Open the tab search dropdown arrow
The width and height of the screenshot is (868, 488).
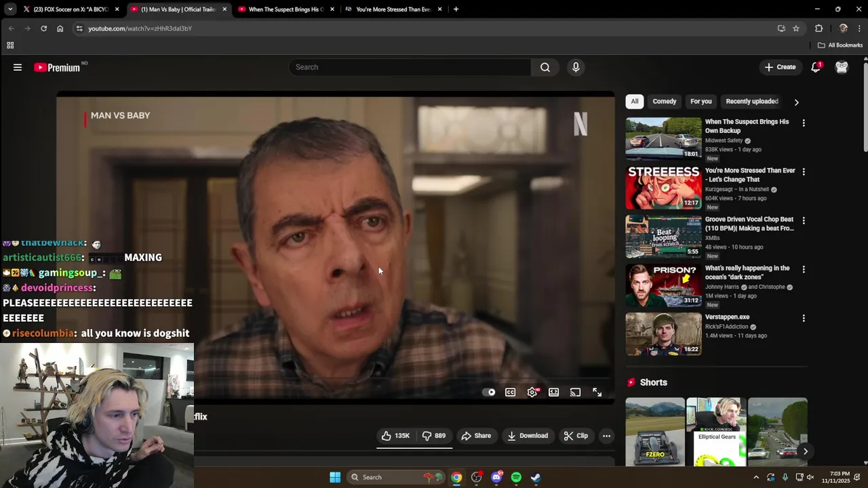[x=9, y=9]
